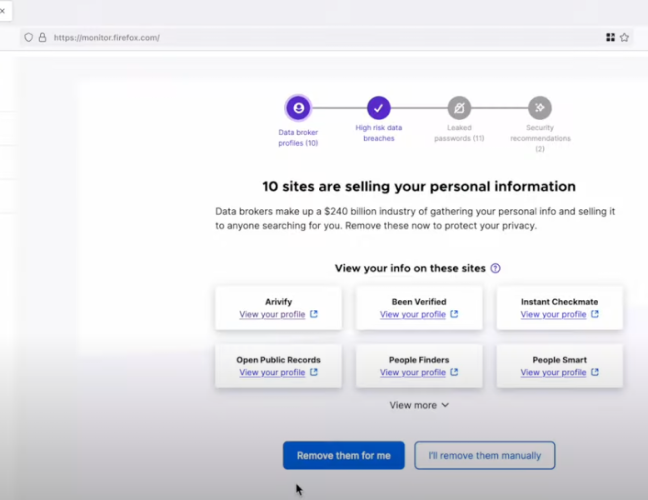This screenshot has width=648, height=500.
Task: Open the extensions grid icon in address bar
Action: pyautogui.click(x=610, y=38)
